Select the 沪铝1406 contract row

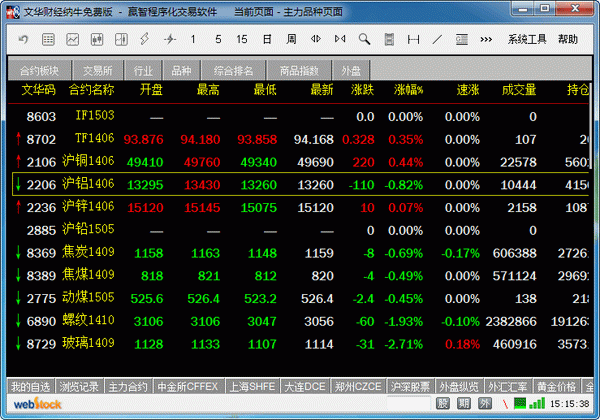click(300, 184)
